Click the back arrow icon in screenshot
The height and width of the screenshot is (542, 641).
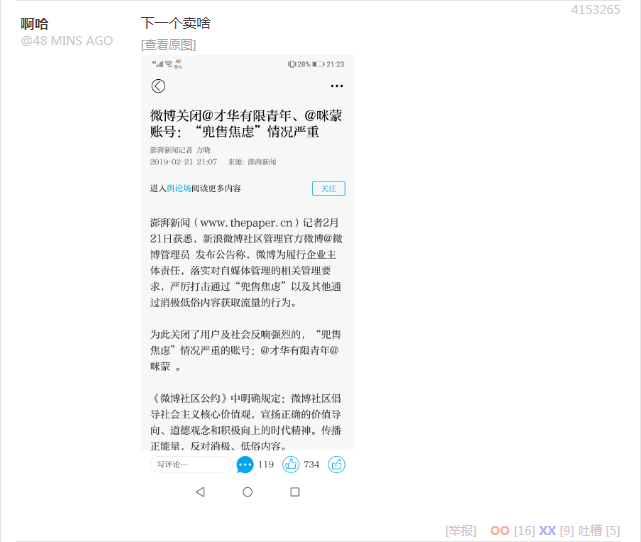158,86
